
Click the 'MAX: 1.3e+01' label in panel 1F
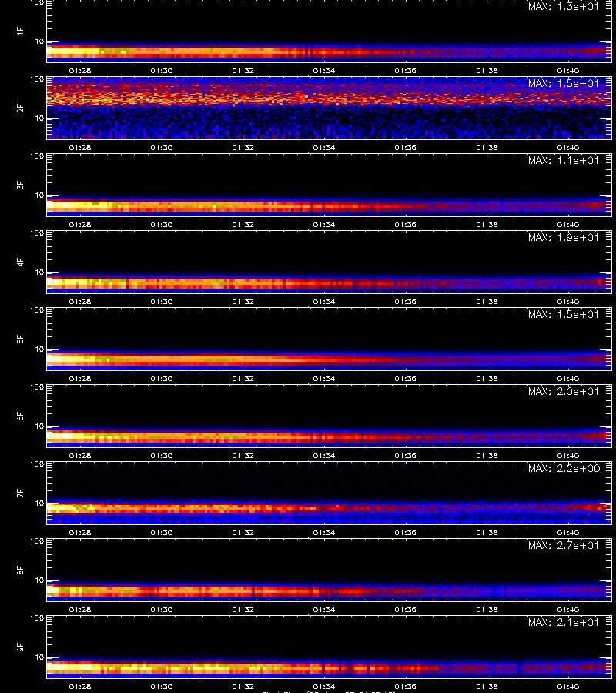[x=564, y=7]
